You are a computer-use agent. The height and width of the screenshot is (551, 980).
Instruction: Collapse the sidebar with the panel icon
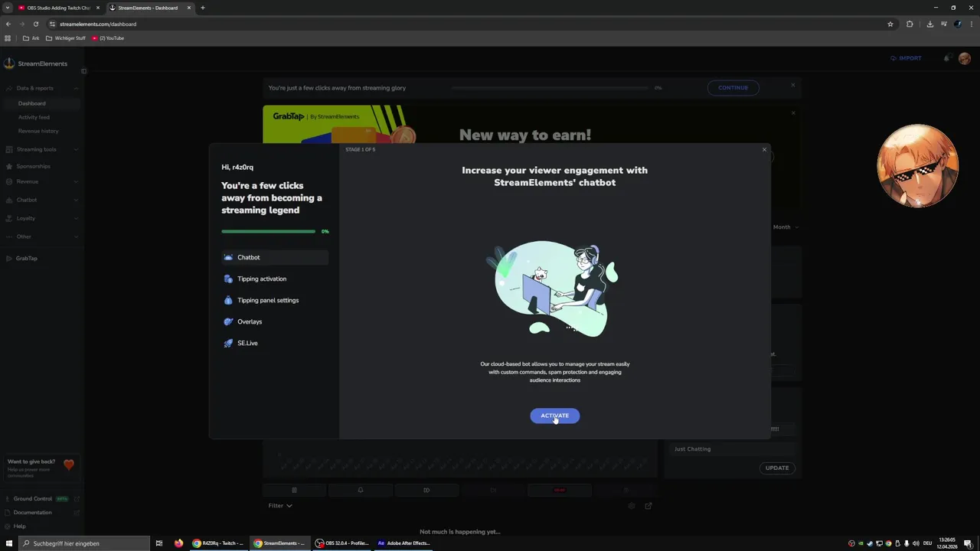tap(83, 71)
